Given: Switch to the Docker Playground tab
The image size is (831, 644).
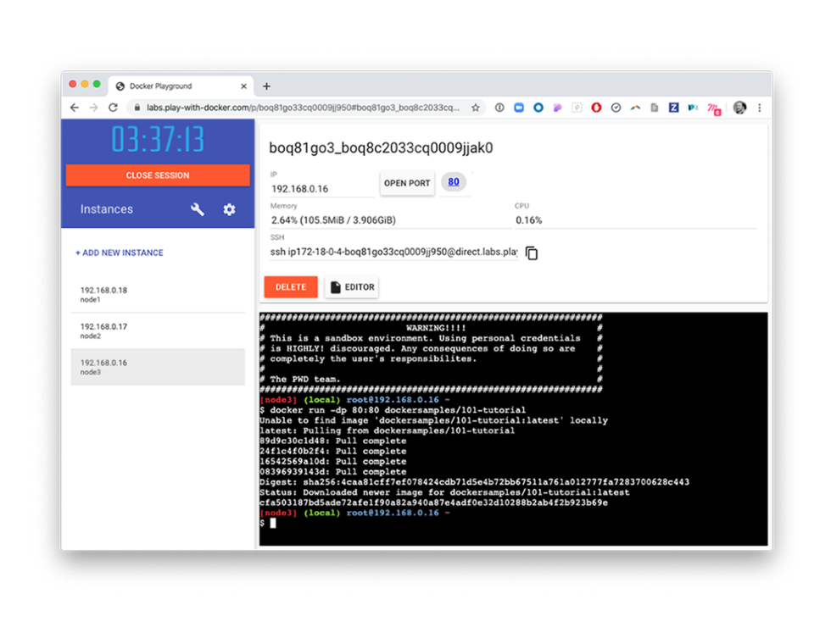Looking at the screenshot, I should [174, 86].
